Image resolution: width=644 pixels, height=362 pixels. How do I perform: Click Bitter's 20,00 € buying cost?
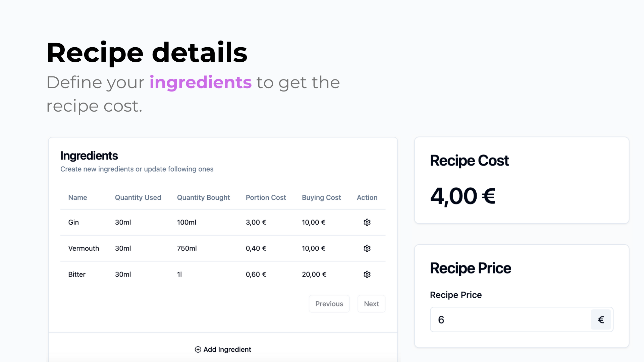314,274
